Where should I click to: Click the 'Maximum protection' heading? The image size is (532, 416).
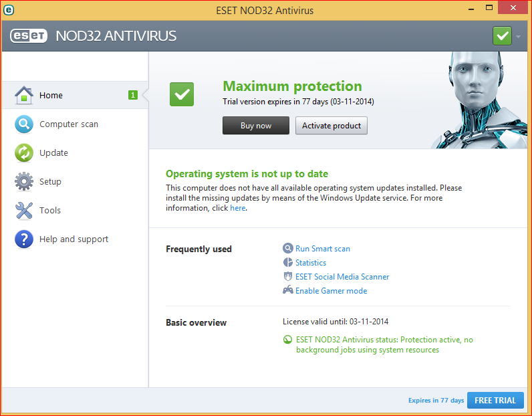point(292,86)
